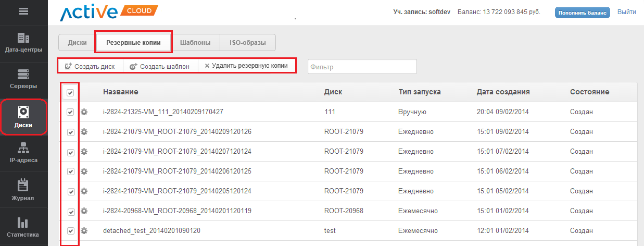The height and width of the screenshot is (246, 644).
Task: Open the hamburger menu icon
Action: 23,11
